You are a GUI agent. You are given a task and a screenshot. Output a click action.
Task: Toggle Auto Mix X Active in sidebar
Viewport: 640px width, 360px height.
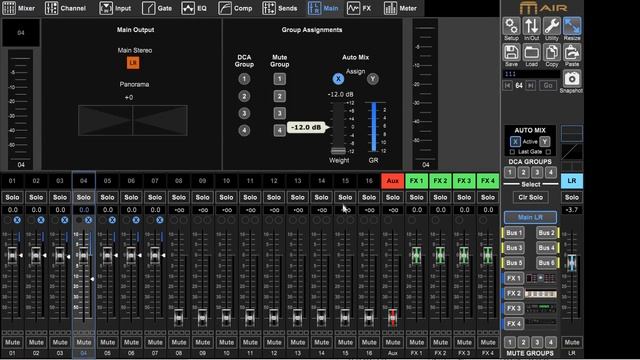pyautogui.click(x=515, y=142)
